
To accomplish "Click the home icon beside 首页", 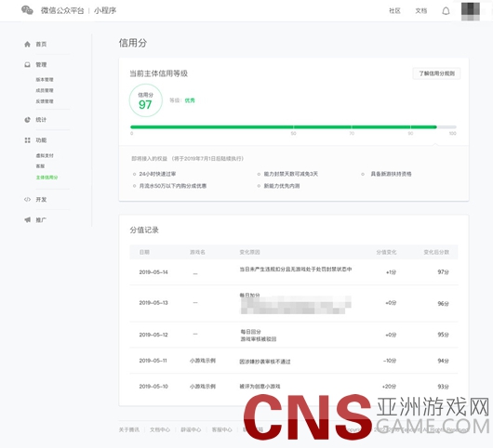I will click(27, 45).
